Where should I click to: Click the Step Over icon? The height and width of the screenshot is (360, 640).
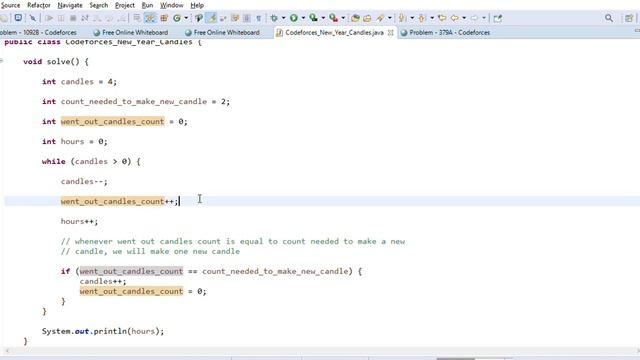(109, 18)
